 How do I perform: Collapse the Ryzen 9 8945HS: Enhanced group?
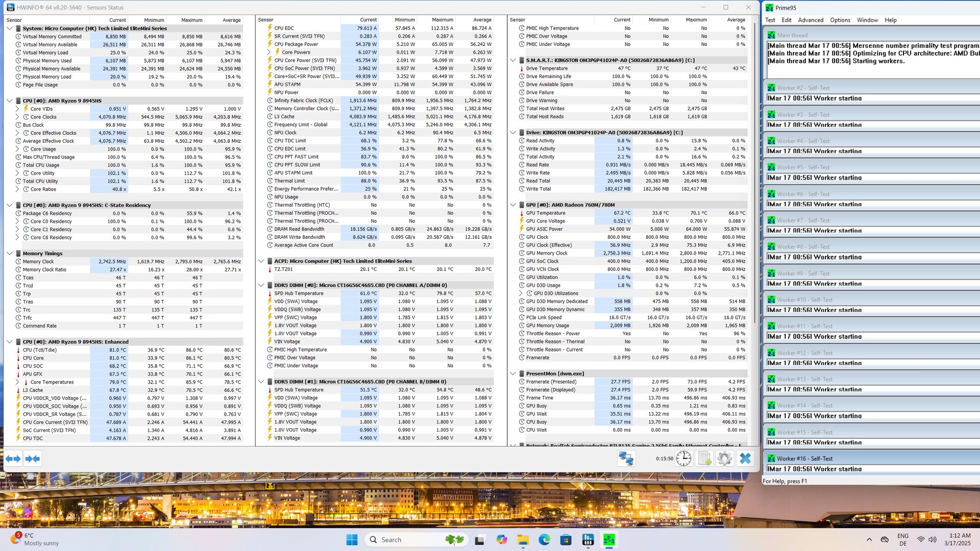pyautogui.click(x=9, y=342)
